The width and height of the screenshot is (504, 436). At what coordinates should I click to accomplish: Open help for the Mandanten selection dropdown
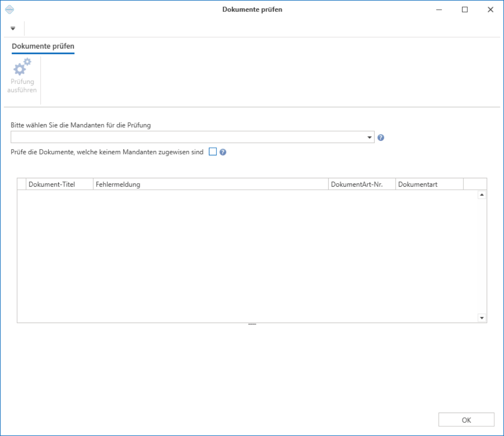(381, 138)
